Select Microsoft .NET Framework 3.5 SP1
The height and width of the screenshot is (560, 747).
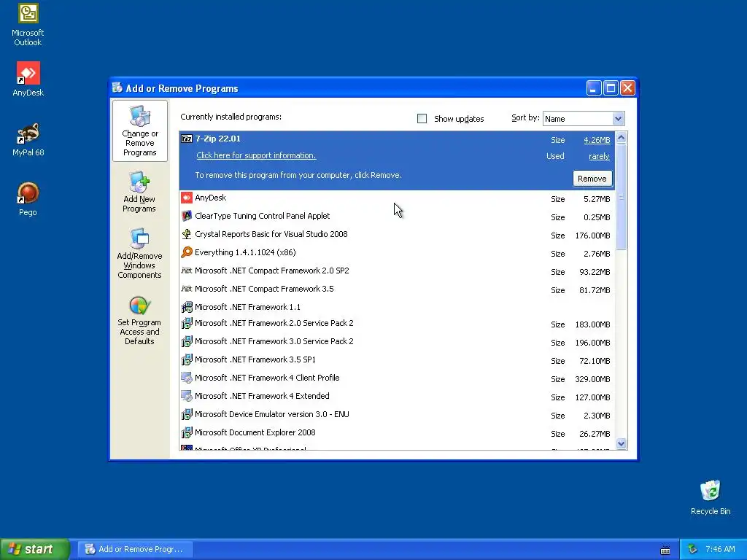pos(255,359)
